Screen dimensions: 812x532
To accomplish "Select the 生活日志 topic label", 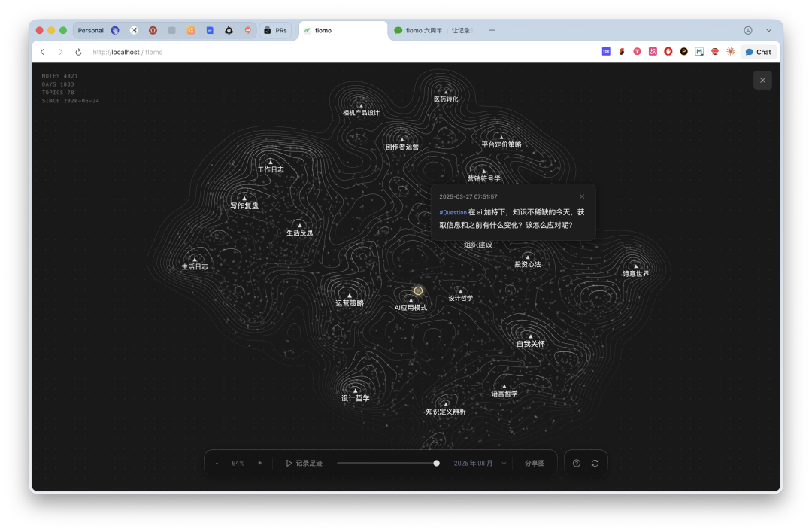I will click(x=195, y=266).
